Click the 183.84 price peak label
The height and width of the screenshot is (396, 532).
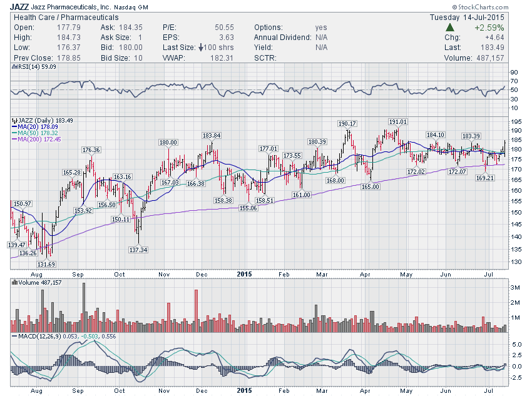[x=212, y=136]
